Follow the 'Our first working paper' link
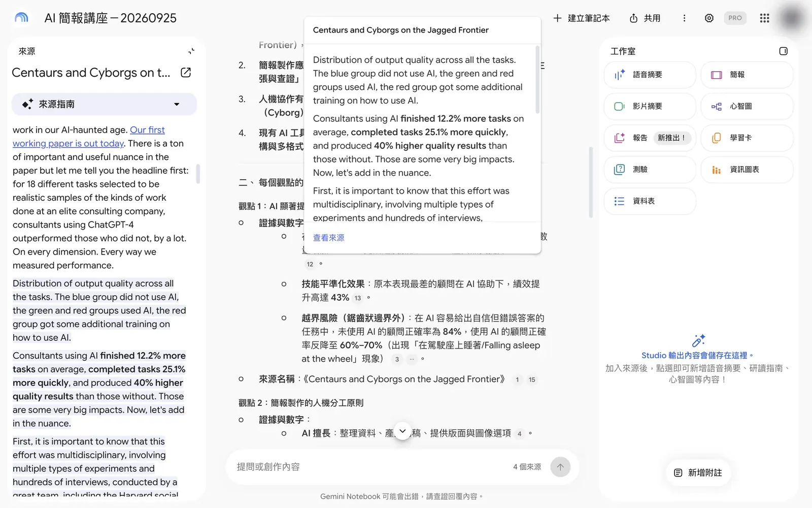Viewport: 812px width, 508px height. tap(89, 137)
